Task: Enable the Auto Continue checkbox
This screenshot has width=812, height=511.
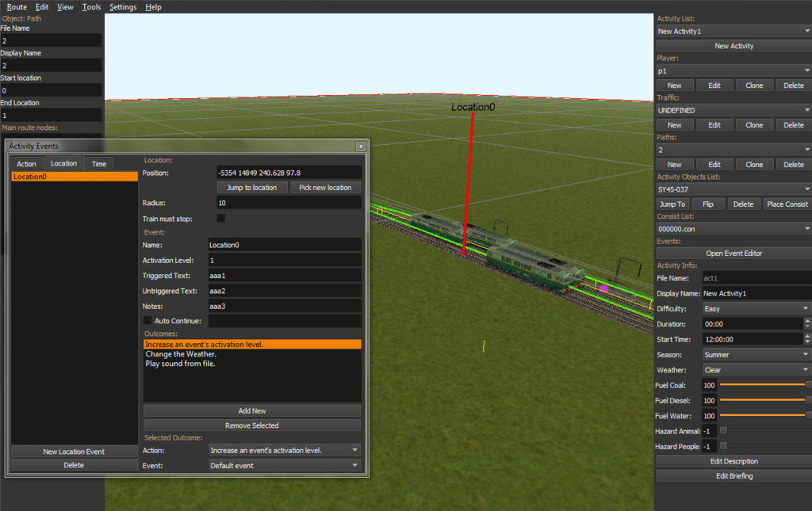Action: [x=147, y=321]
